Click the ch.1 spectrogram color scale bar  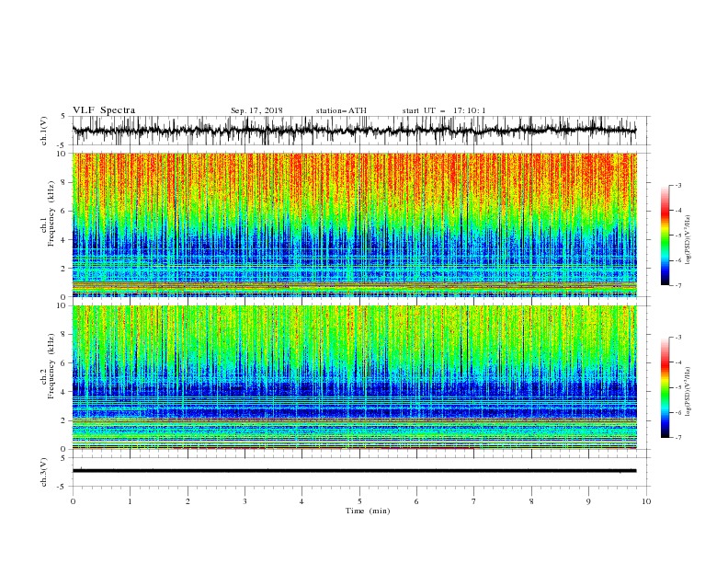point(665,236)
